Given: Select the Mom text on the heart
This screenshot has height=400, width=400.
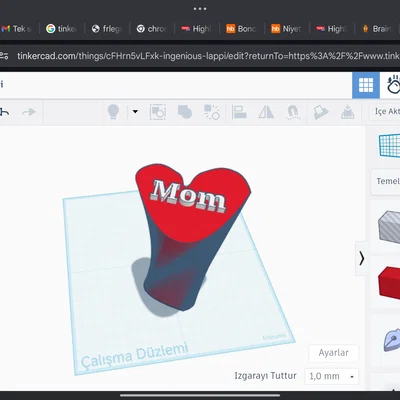Looking at the screenshot, I should point(188,196).
